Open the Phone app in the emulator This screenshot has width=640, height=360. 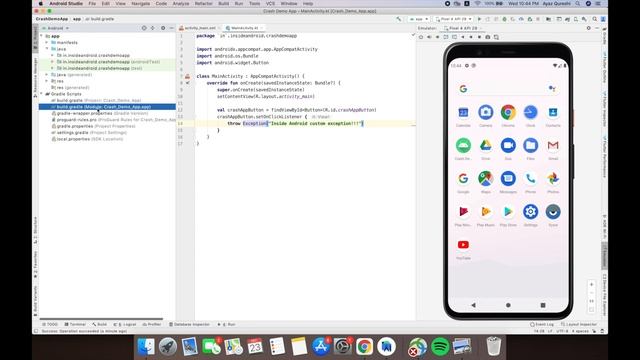coord(531,178)
